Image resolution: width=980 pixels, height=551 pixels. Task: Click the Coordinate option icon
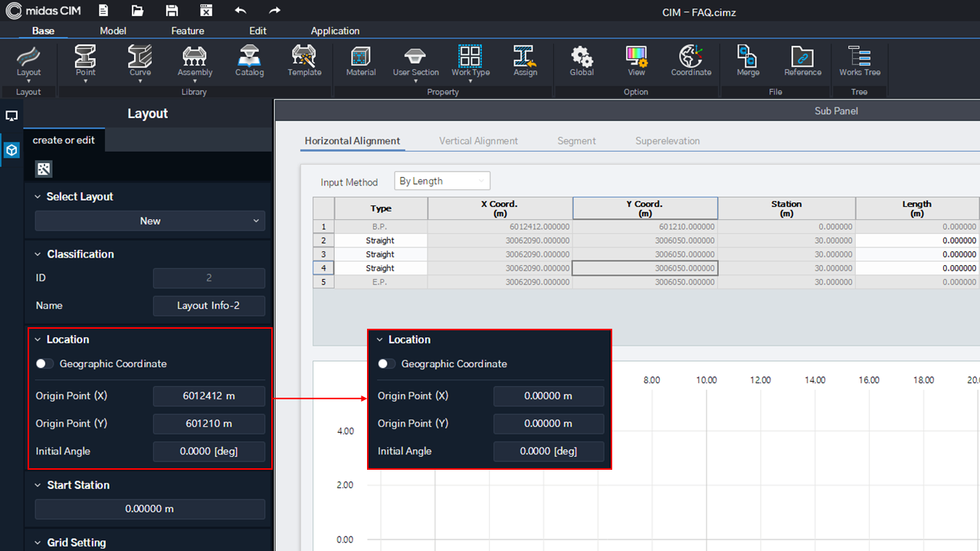(690, 61)
